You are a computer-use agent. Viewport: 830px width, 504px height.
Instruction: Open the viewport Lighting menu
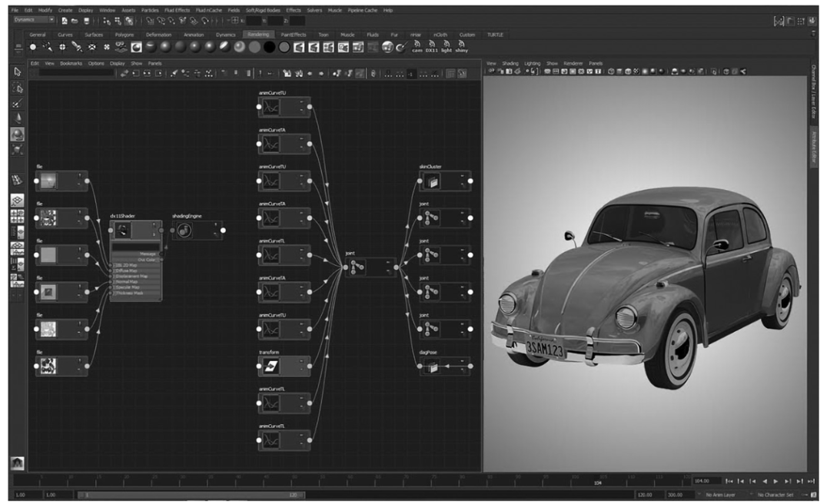click(533, 64)
